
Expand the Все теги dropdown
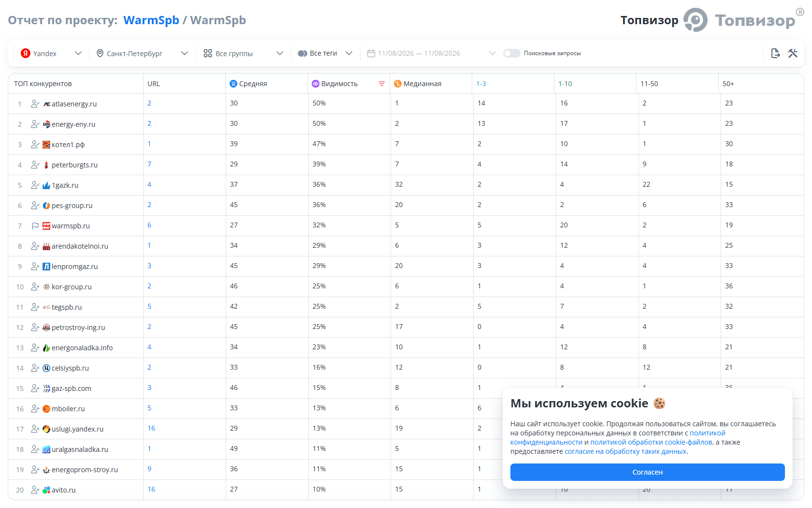325,53
